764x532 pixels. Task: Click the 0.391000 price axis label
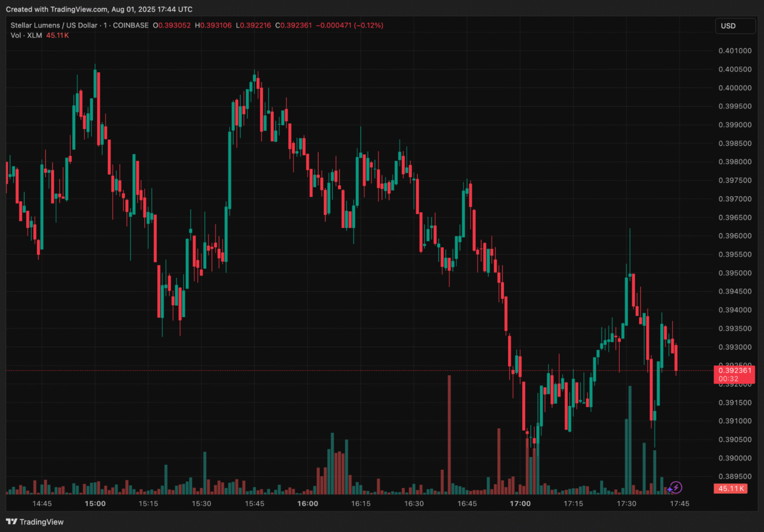tap(735, 421)
